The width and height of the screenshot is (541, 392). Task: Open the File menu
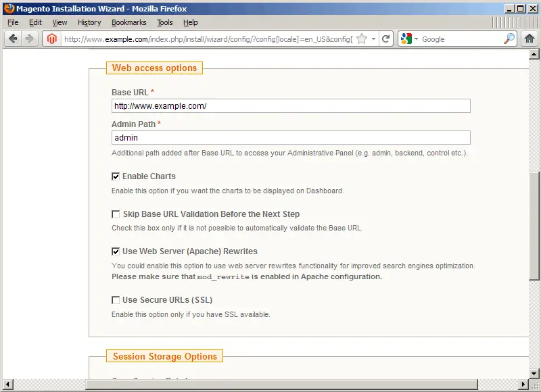tap(13, 22)
